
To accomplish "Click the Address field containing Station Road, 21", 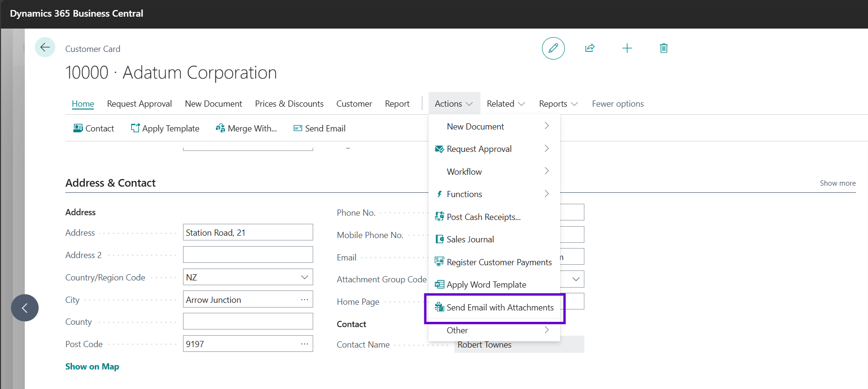I will [248, 232].
